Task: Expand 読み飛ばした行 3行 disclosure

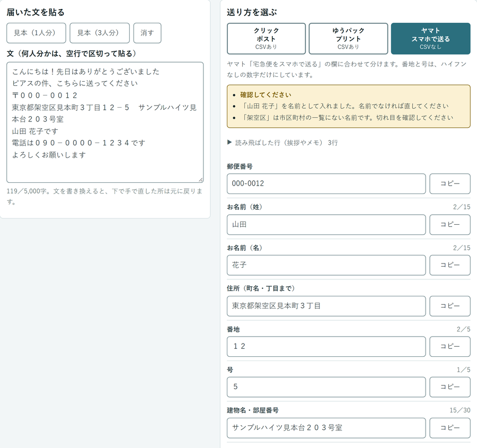Action: click(x=282, y=143)
